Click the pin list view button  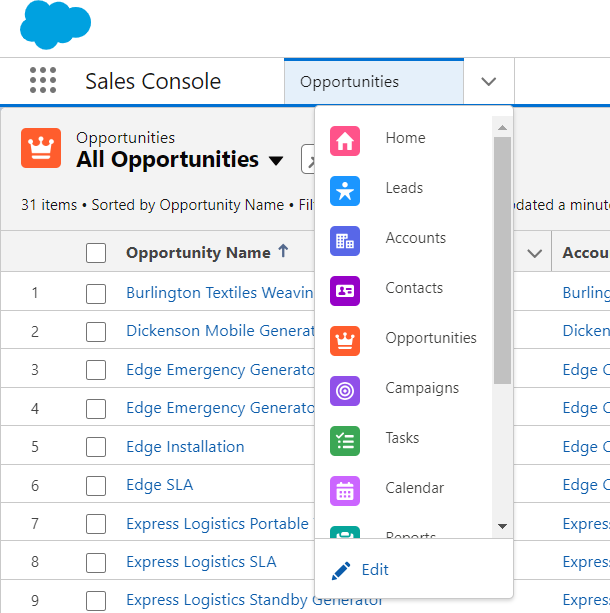(308, 159)
